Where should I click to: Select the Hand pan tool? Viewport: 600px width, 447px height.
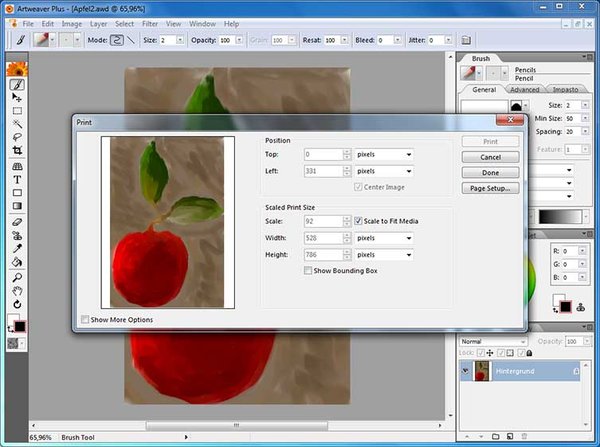[17, 290]
